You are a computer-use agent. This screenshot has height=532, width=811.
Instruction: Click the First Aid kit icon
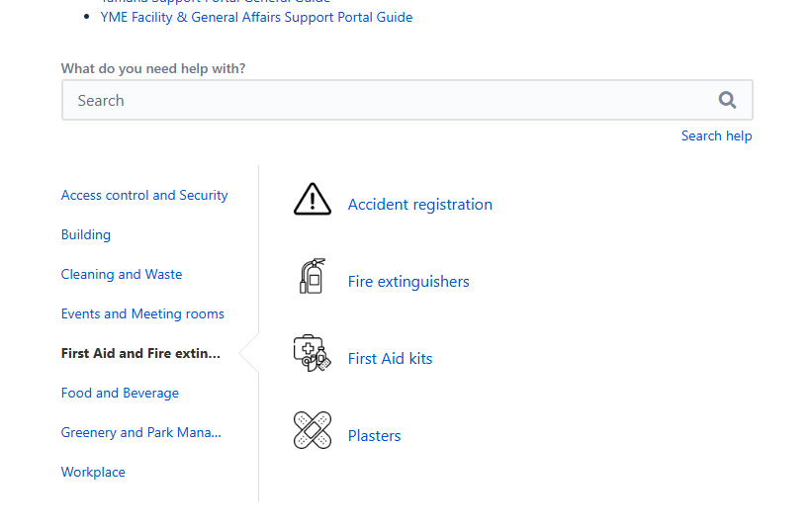[x=313, y=353]
